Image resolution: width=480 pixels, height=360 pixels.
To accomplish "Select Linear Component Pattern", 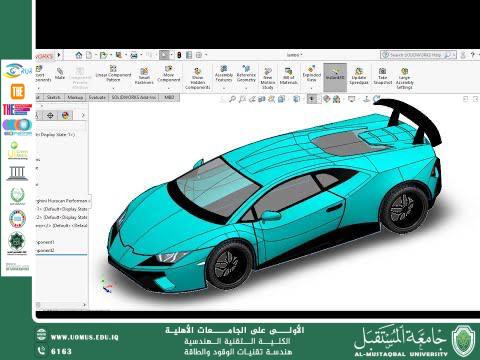I will (113, 73).
